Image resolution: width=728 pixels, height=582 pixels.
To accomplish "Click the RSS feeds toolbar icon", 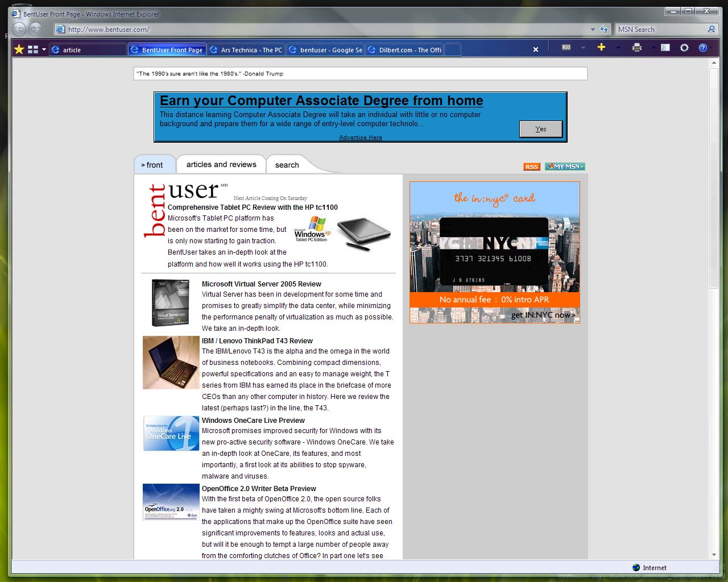I will pos(566,48).
